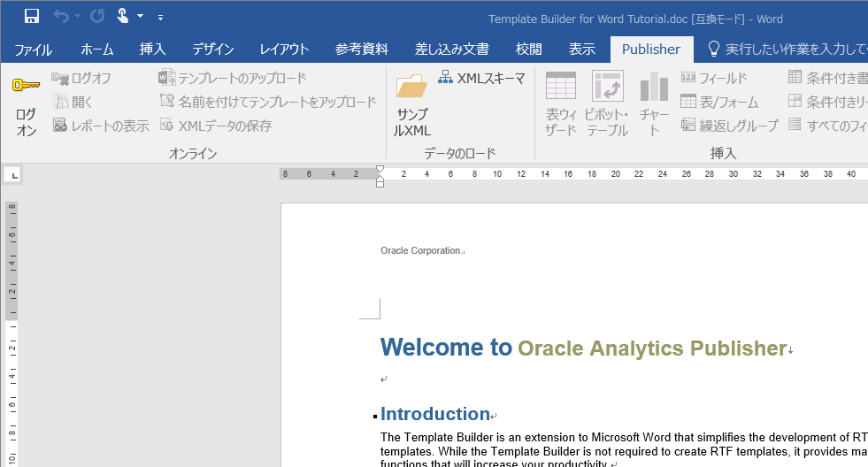This screenshot has width=868, height=467.
Task: Click the 開く button in Online group
Action: point(72,102)
